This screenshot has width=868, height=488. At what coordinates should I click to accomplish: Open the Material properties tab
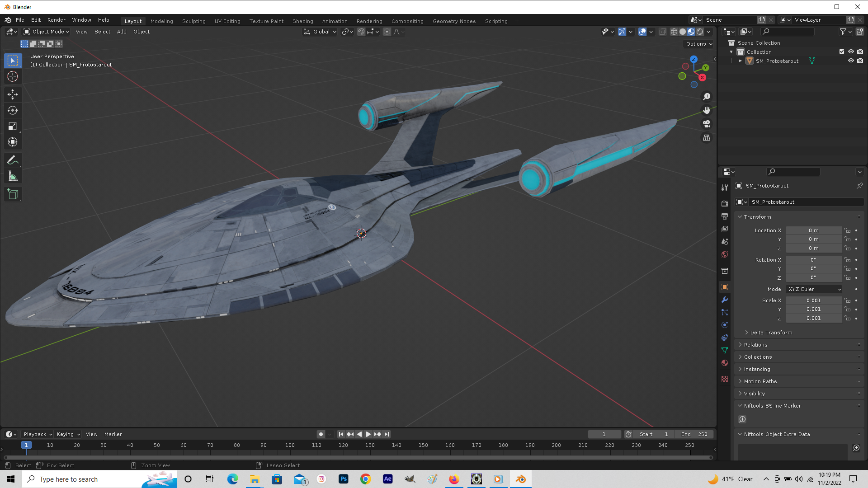click(x=725, y=363)
